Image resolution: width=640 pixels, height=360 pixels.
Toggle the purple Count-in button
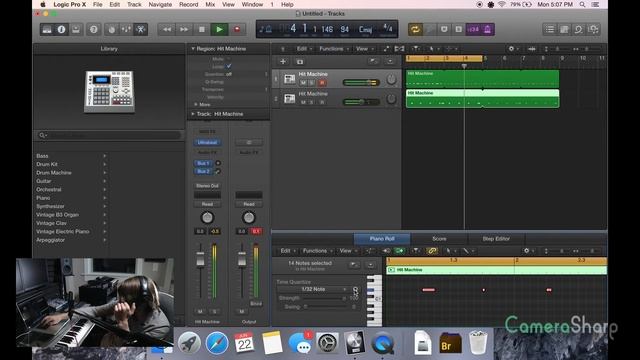(473, 29)
